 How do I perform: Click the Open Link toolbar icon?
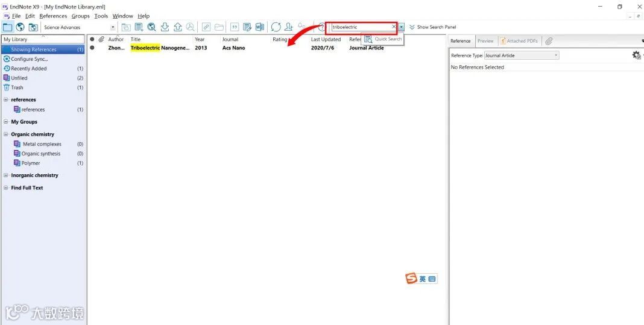click(206, 27)
